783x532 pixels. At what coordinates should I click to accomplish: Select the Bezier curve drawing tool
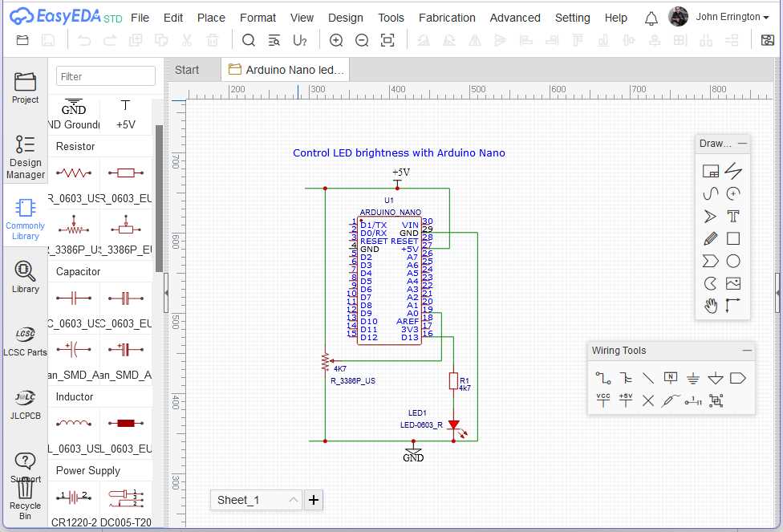[711, 193]
